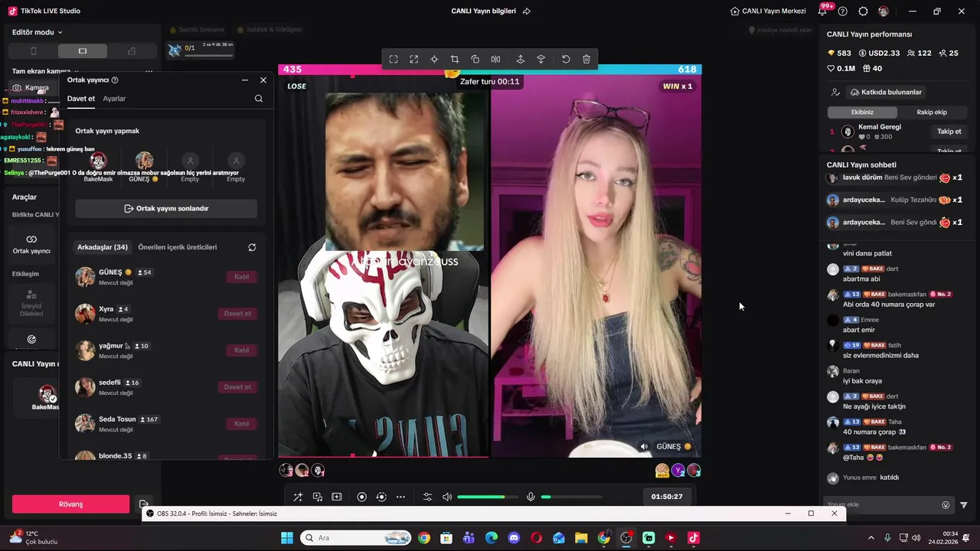The height and width of the screenshot is (551, 980).
Task: Select the locked dual layout option
Action: coord(132,51)
